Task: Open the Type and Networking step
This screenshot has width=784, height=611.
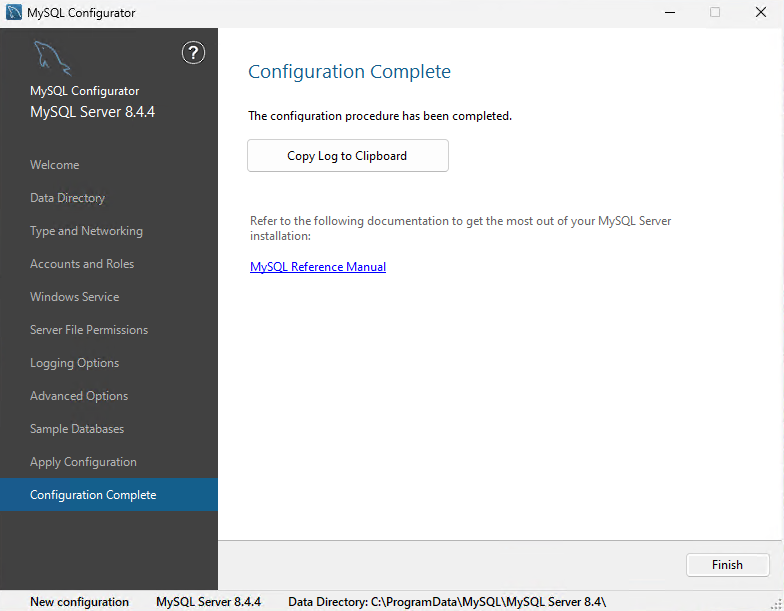Action: coord(86,231)
